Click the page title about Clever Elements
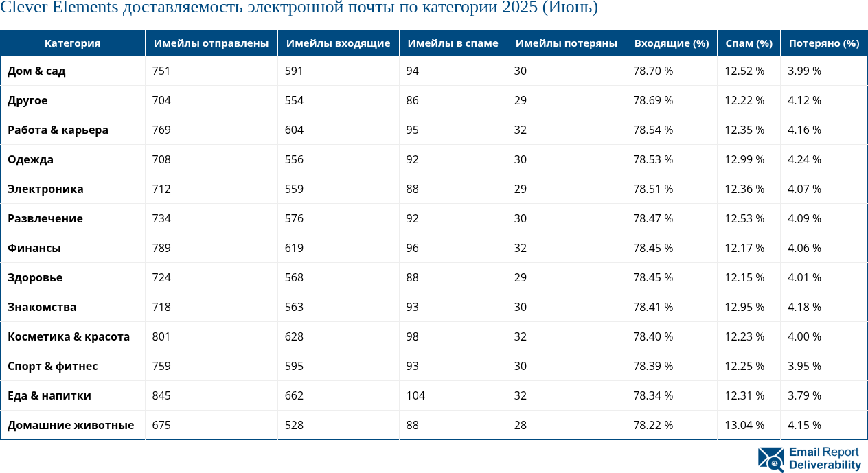Image resolution: width=868 pixels, height=473 pixels. [x=299, y=8]
